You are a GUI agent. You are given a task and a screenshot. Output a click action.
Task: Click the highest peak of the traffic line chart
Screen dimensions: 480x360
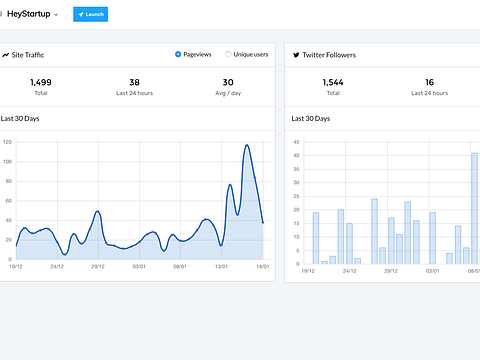tap(247, 145)
